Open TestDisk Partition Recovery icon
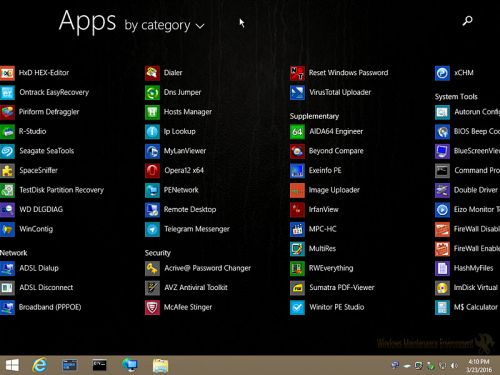 click(7, 190)
